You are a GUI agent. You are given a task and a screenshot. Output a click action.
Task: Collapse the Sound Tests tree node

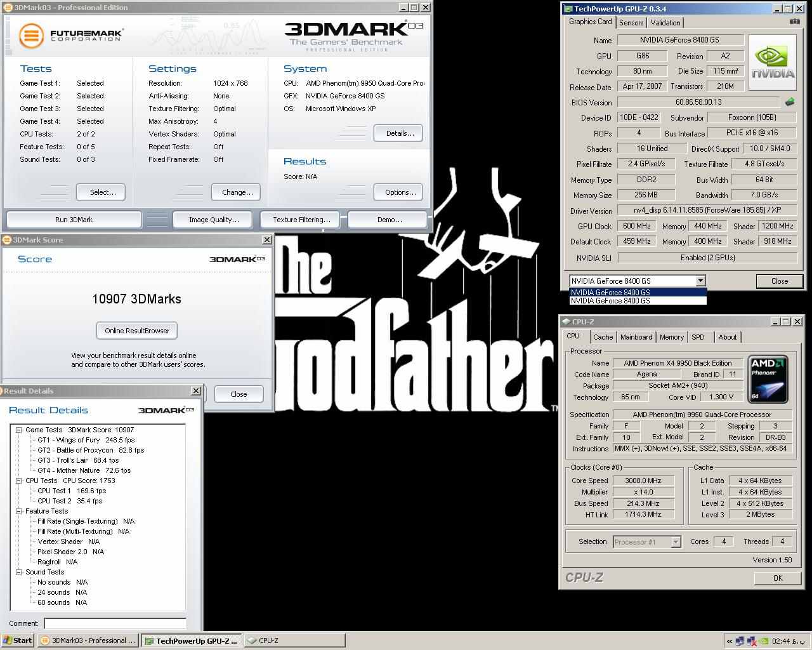click(19, 572)
